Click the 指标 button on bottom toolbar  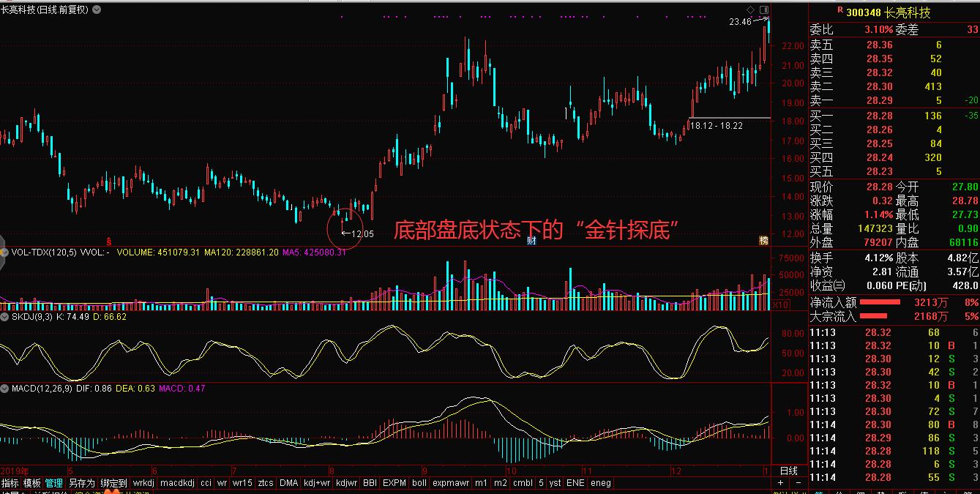tap(12, 483)
